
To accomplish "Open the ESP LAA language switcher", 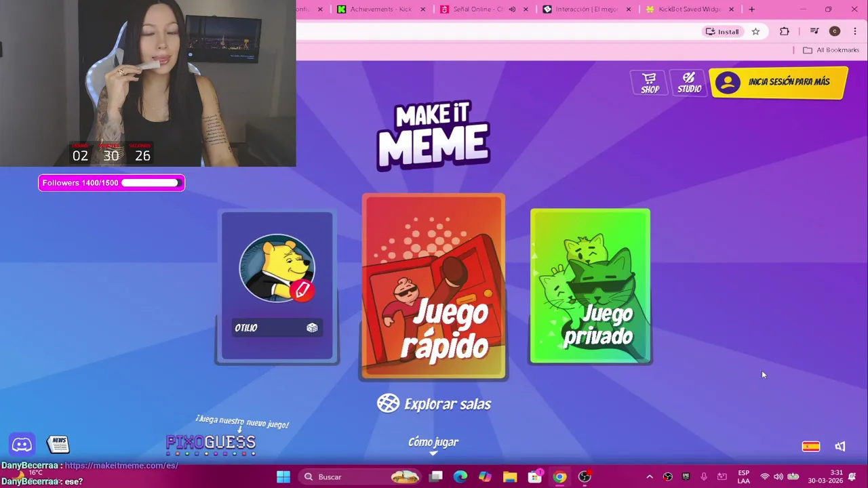I will pos(744,476).
